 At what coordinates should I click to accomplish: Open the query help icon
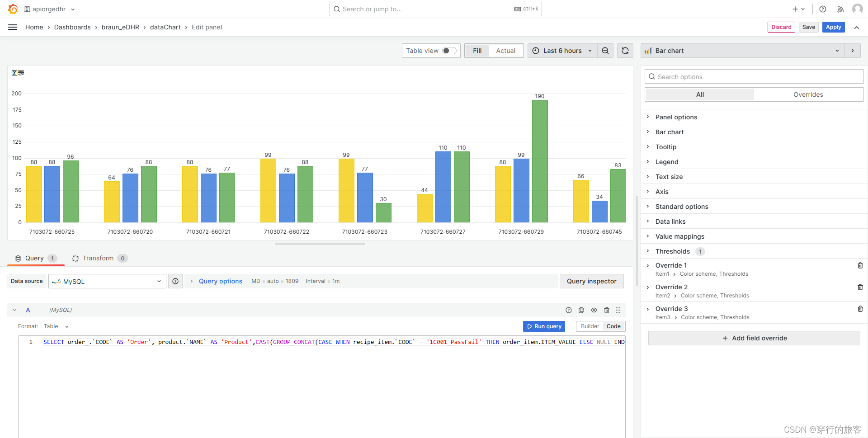click(569, 310)
